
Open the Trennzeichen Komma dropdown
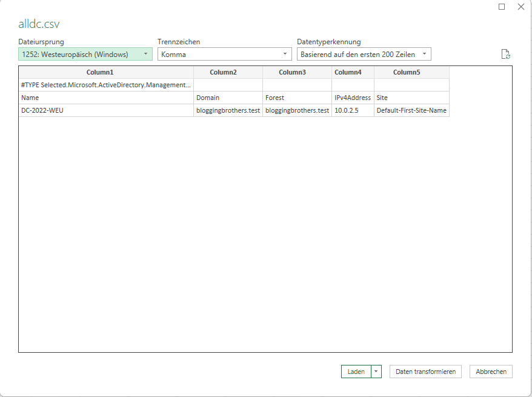[x=224, y=54]
